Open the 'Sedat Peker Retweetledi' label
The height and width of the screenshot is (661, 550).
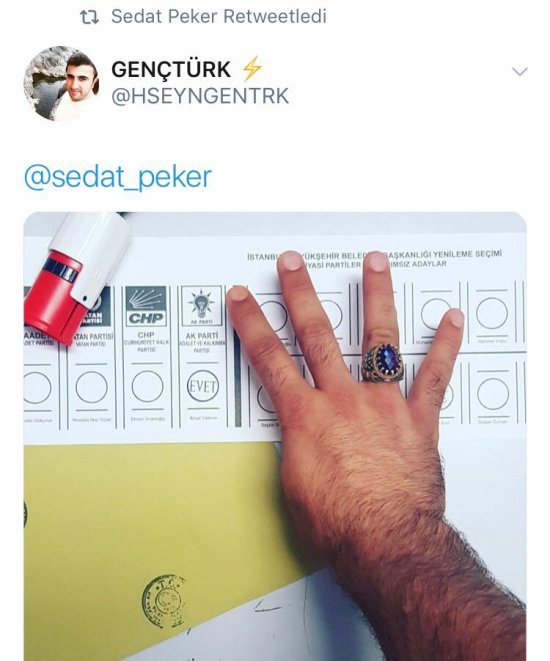click(219, 16)
